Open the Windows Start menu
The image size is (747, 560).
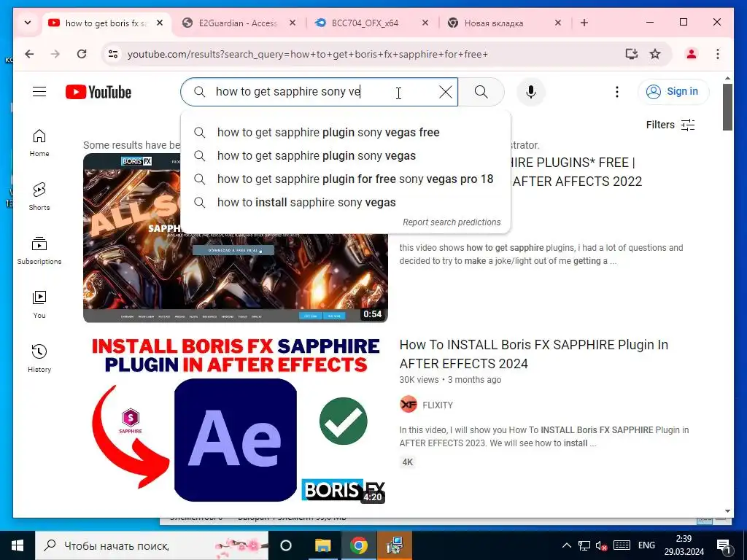coord(18,545)
